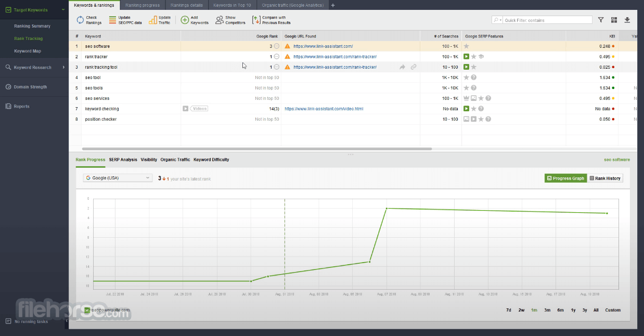Screen dimensions: 644x336
Task: Click the share arrow in rank tracking tool row
Action: coord(403,67)
